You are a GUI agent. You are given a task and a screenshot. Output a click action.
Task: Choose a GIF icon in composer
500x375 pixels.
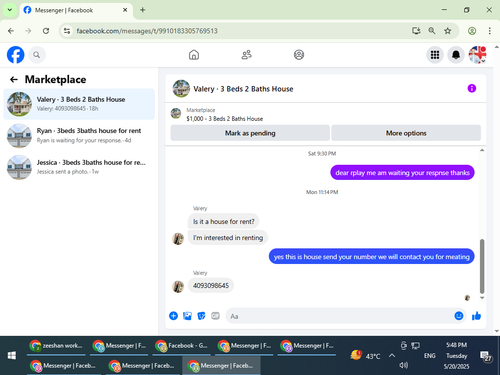215,316
